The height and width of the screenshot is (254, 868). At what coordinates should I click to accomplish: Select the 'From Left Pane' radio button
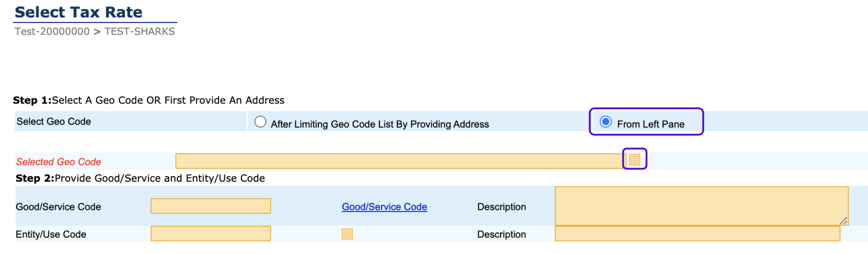pos(605,121)
